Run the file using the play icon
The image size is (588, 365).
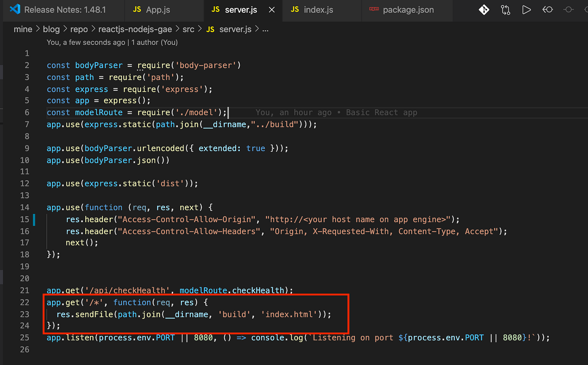pyautogui.click(x=527, y=10)
